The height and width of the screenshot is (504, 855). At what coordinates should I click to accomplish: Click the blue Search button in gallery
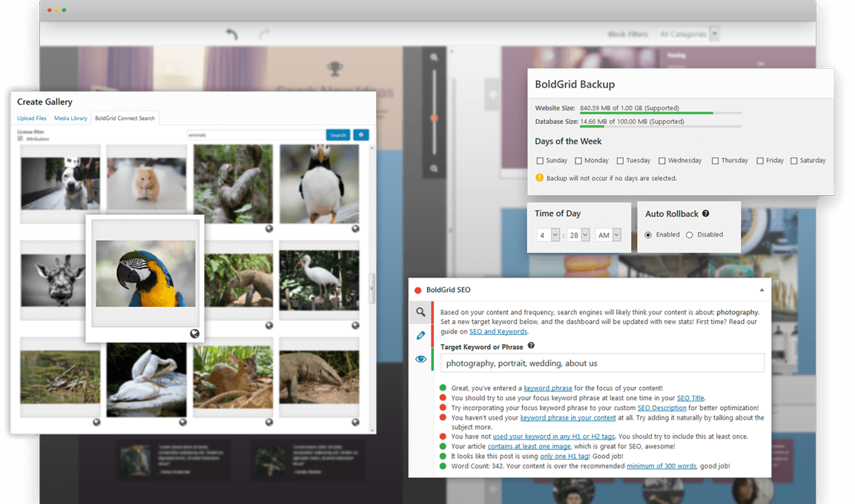(338, 135)
